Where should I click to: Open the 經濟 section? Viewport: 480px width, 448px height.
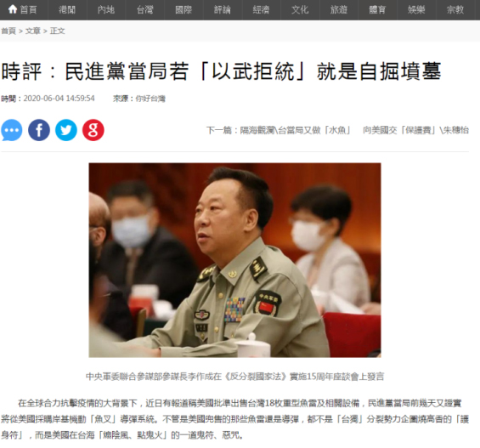(x=261, y=10)
